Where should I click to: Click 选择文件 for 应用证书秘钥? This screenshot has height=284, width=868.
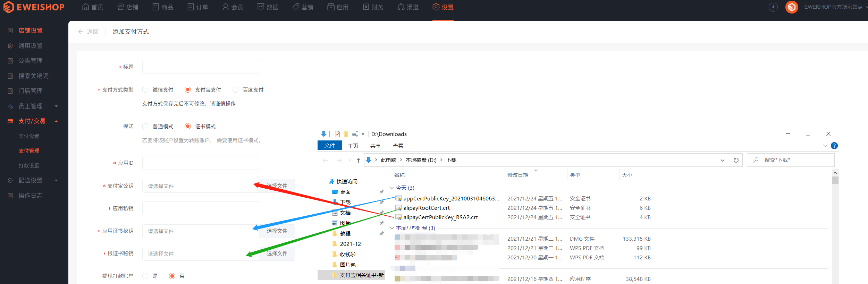pos(277,231)
